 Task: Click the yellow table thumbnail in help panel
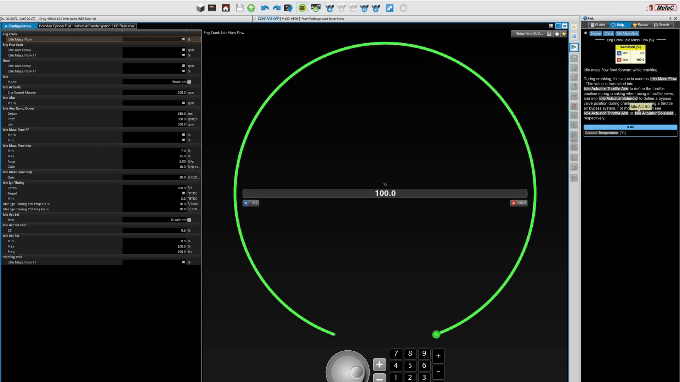pos(630,54)
